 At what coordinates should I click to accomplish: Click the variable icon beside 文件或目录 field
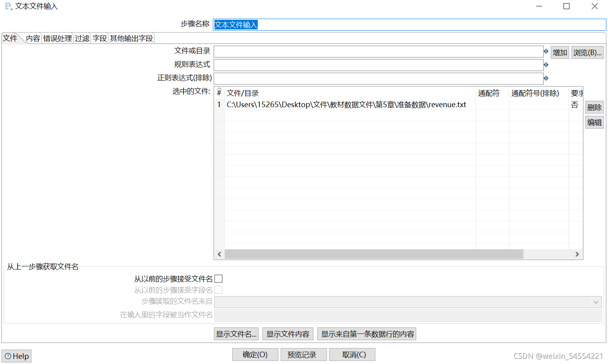point(546,51)
